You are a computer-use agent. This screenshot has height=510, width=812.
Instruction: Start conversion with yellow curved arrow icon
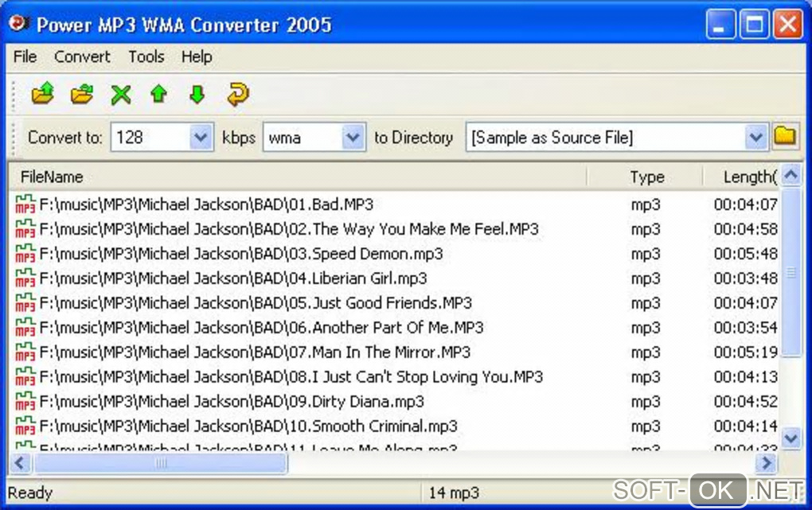238,94
